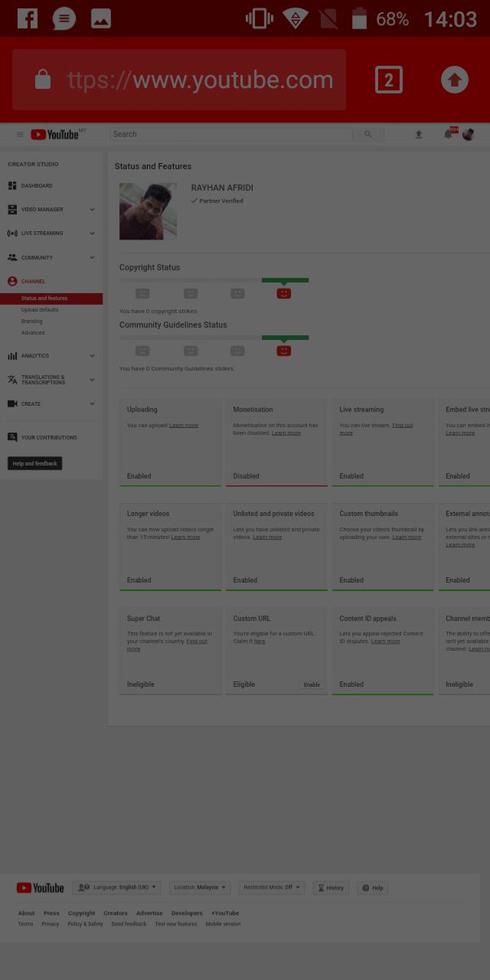Click Learn more under Content ID appeals
This screenshot has width=490, height=980.
(385, 642)
